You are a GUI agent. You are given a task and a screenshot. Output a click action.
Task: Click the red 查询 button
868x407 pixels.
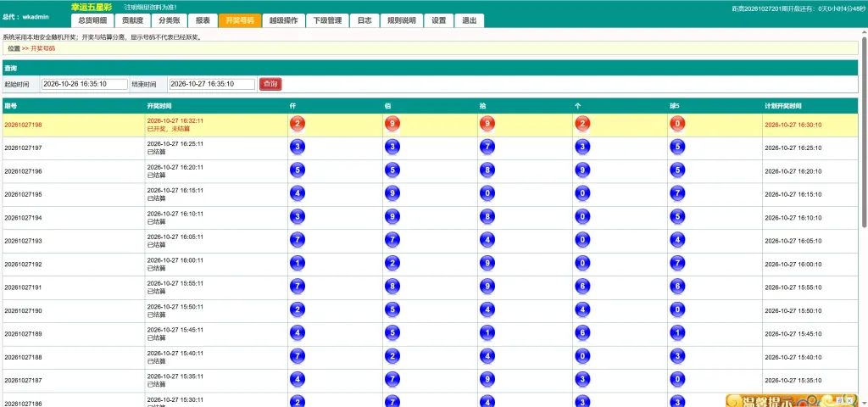(270, 84)
